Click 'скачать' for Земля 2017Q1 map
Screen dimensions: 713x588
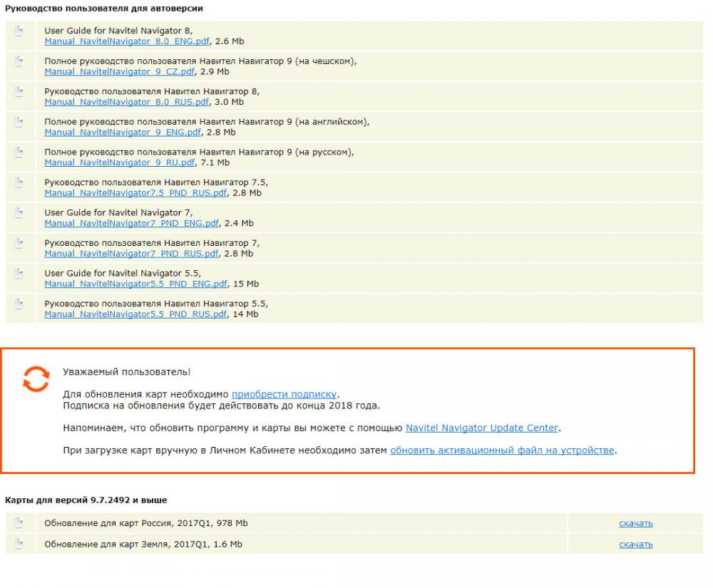click(x=635, y=545)
